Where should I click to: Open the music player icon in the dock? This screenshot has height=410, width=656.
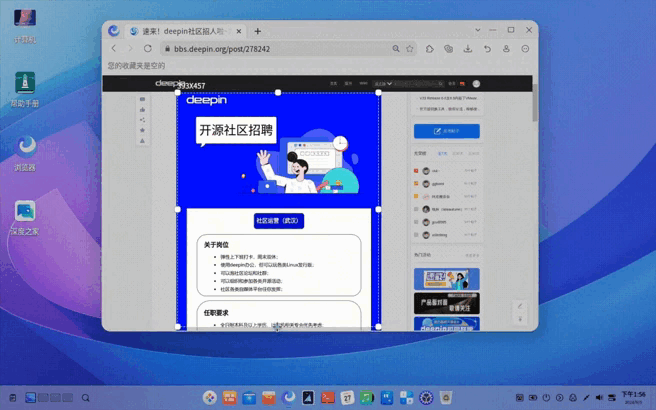click(x=367, y=397)
